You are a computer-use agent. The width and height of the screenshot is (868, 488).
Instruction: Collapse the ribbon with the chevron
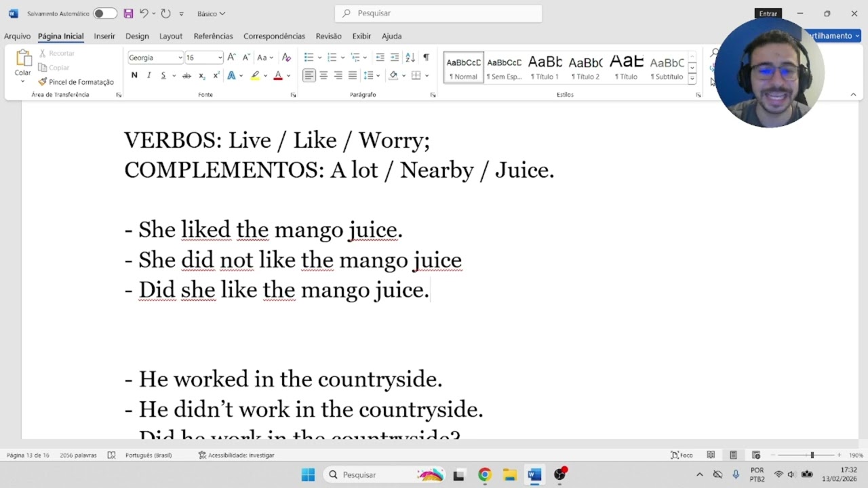853,95
